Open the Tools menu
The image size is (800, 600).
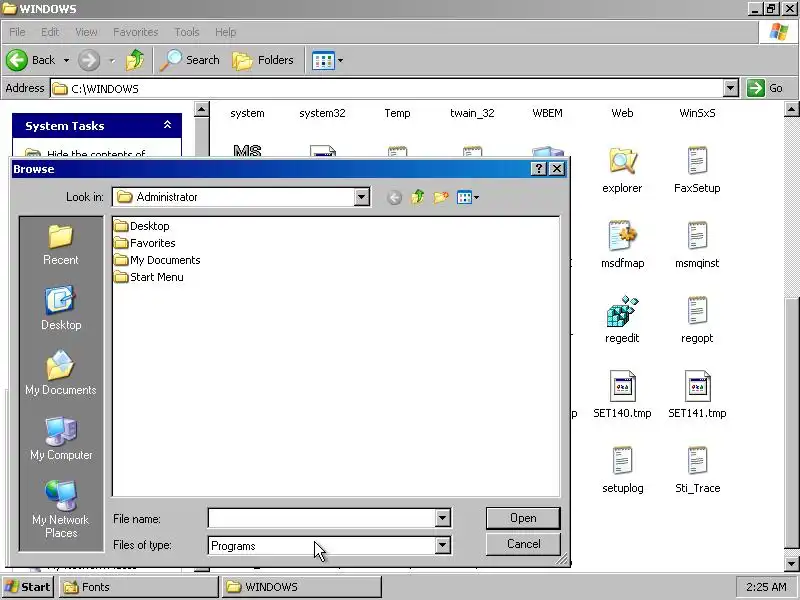point(187,32)
